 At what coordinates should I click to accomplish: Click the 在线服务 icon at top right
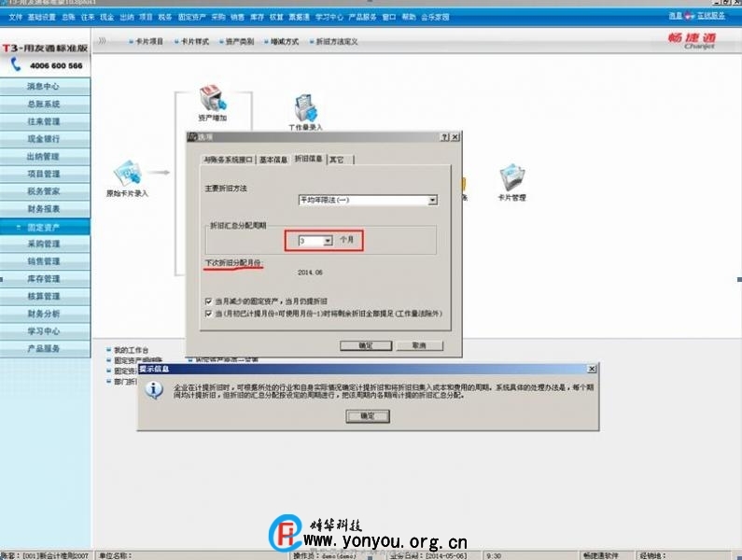coord(690,16)
